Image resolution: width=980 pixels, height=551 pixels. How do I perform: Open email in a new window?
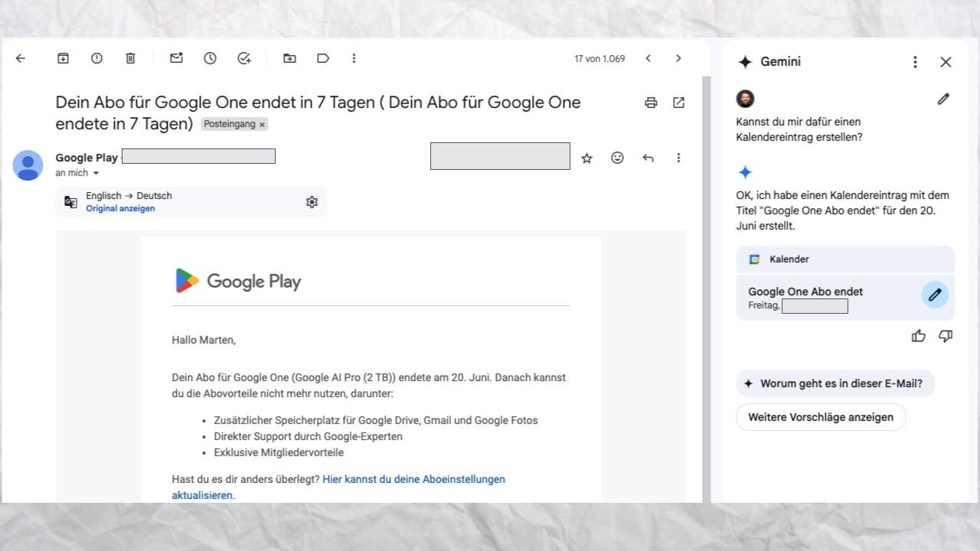click(678, 103)
